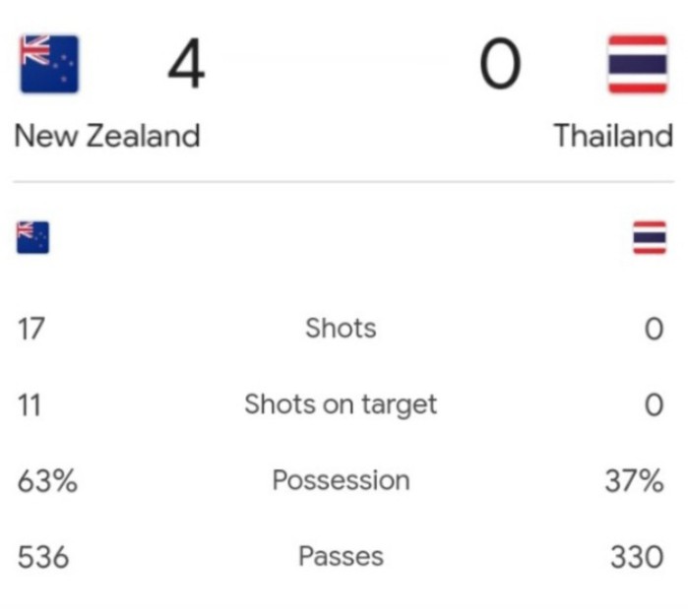Click New Zealand's 63% possession value
Image resolution: width=688 pixels, height=616 pixels.
point(47,481)
